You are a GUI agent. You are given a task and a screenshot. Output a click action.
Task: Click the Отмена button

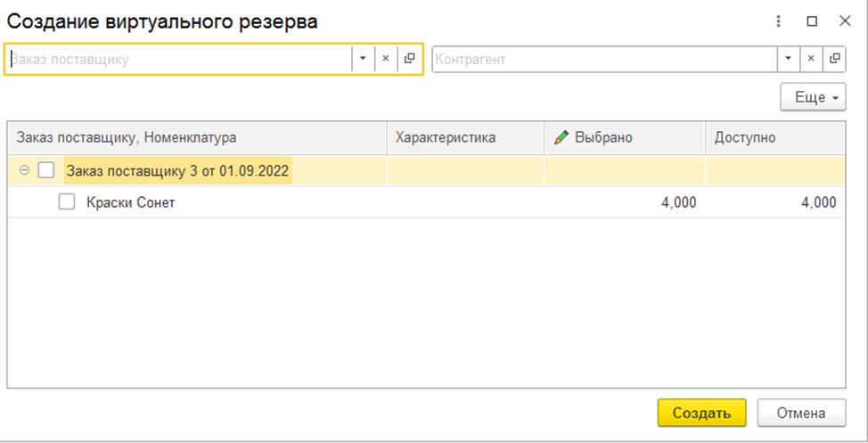pyautogui.click(x=801, y=413)
